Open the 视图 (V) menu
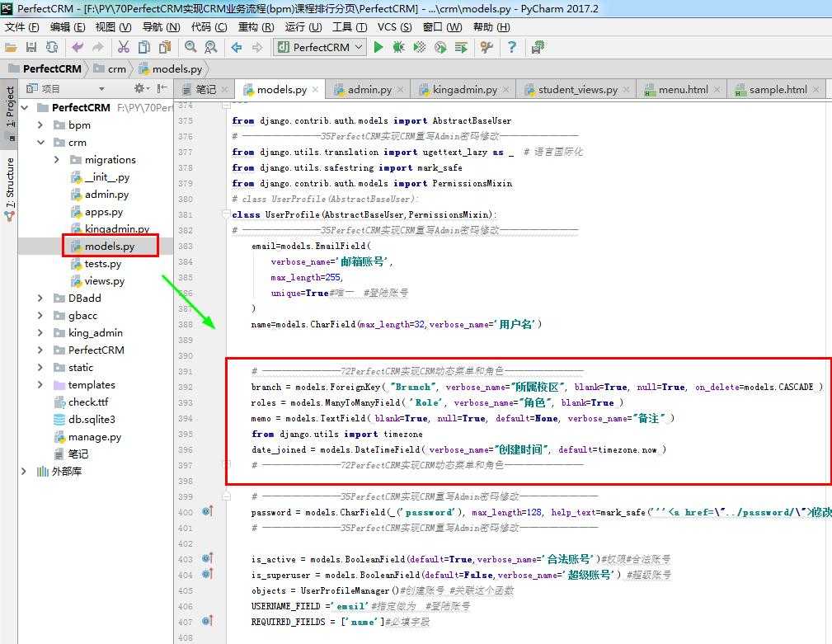 pos(113,27)
